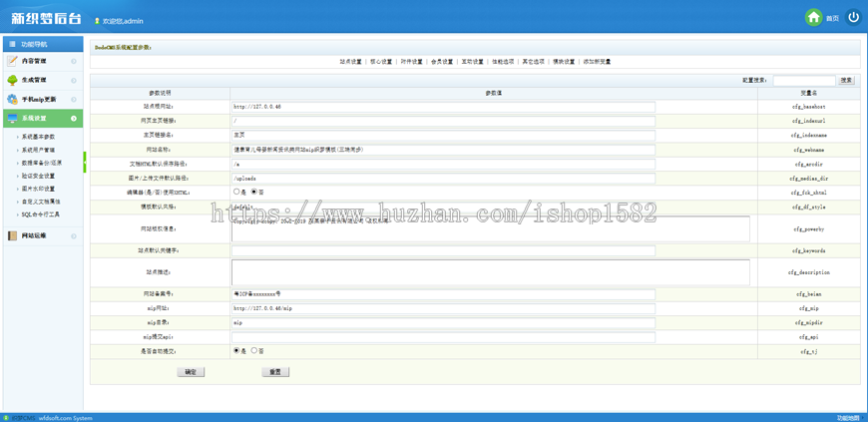
Task: Click the mip网址 input field
Action: click(x=443, y=308)
